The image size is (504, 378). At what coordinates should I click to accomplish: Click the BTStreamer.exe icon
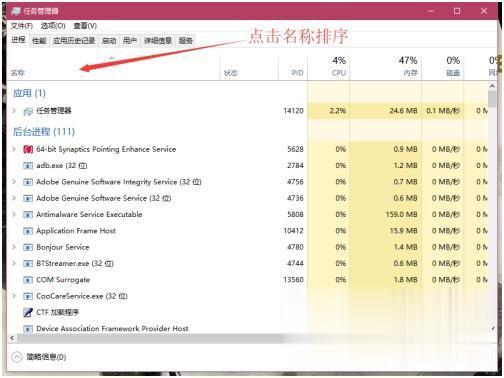pyautogui.click(x=28, y=264)
